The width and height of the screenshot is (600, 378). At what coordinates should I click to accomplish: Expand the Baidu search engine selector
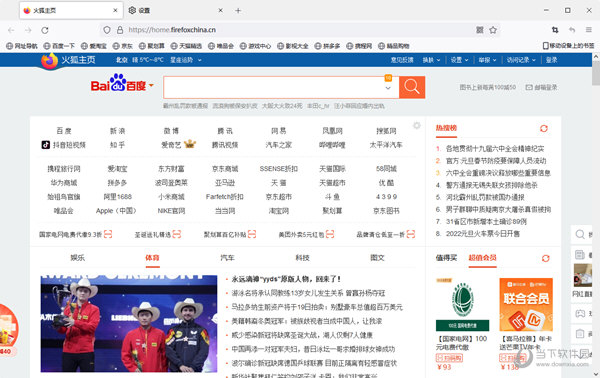point(151,85)
